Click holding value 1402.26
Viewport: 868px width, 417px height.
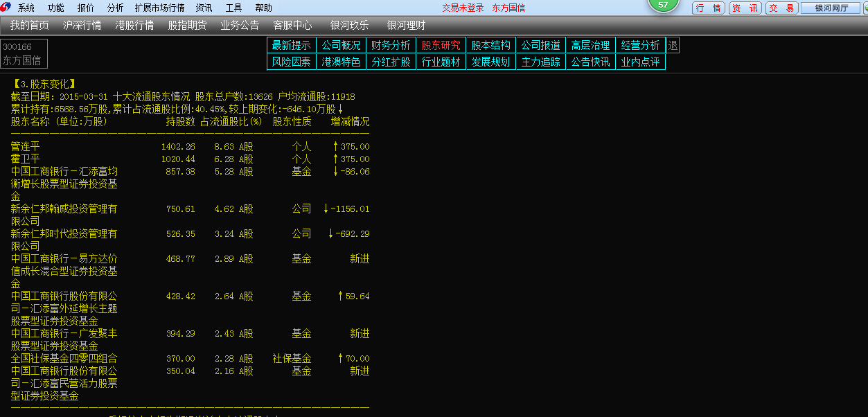[178, 147]
